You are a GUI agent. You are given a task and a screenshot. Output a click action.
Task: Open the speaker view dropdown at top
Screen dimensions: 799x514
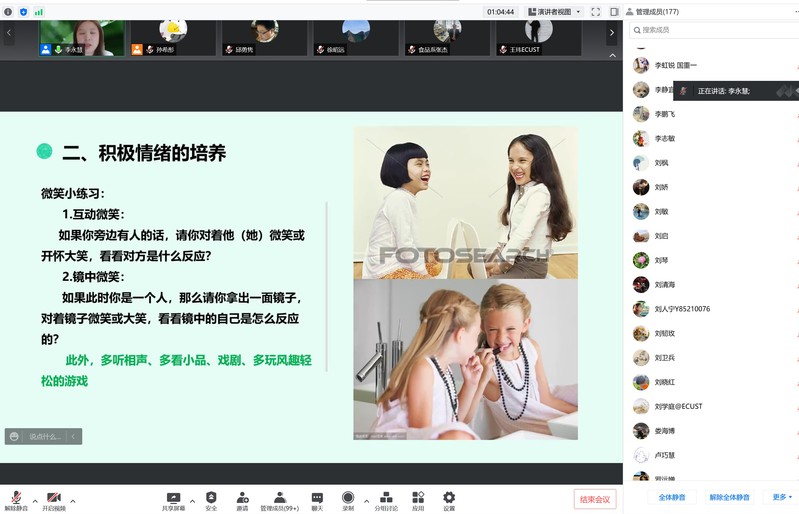click(x=553, y=12)
